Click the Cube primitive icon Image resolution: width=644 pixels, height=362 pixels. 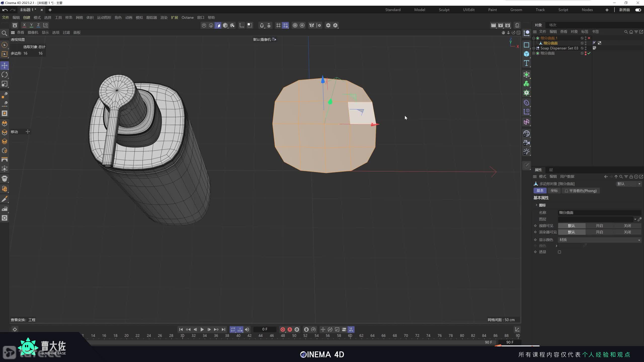[x=527, y=54]
